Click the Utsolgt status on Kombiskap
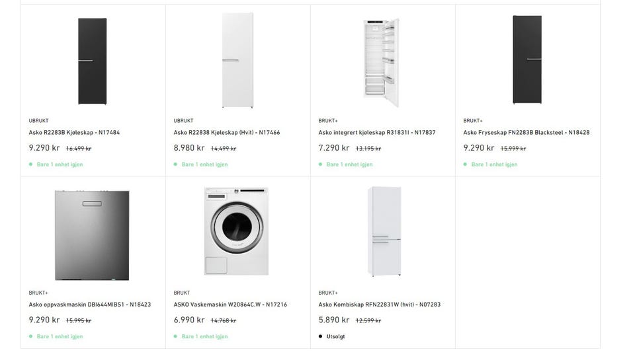The image size is (635, 364). pos(336,337)
